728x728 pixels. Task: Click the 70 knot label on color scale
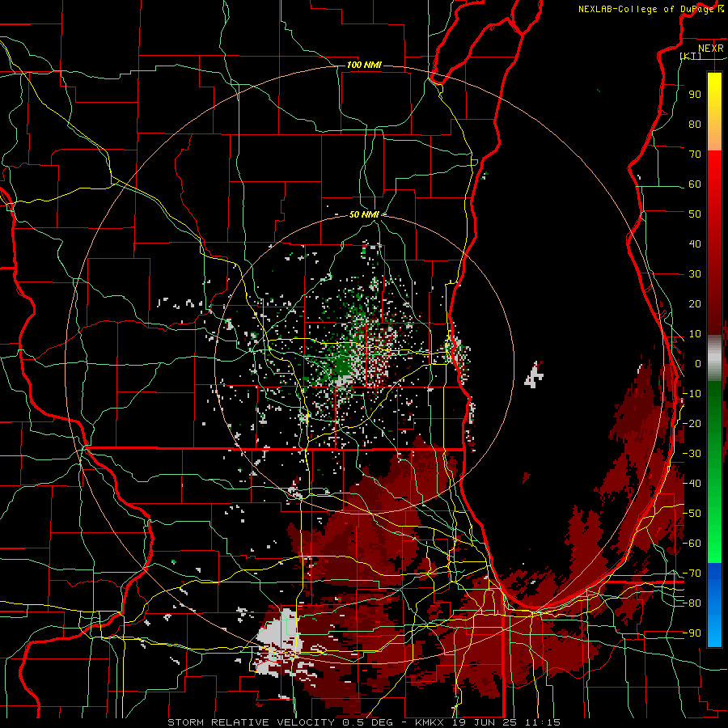(x=695, y=154)
